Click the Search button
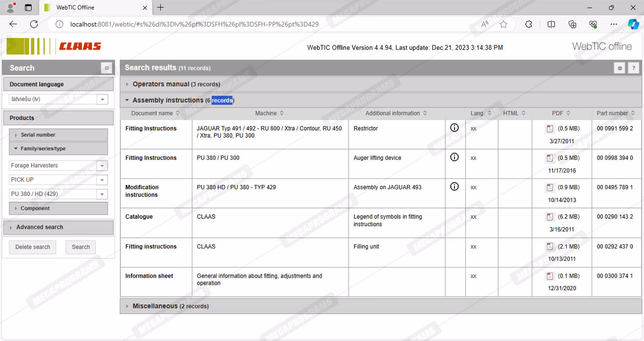The width and height of the screenshot is (644, 341). (81, 247)
